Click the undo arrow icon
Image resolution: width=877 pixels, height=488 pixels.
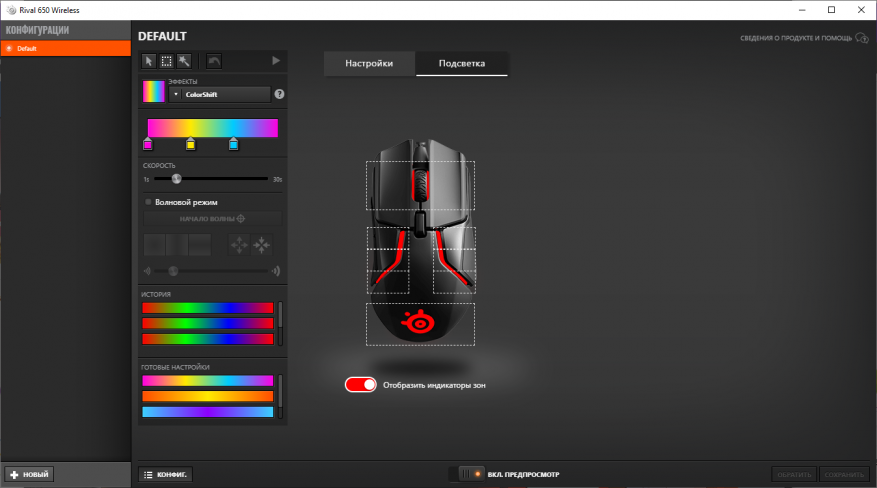214,61
